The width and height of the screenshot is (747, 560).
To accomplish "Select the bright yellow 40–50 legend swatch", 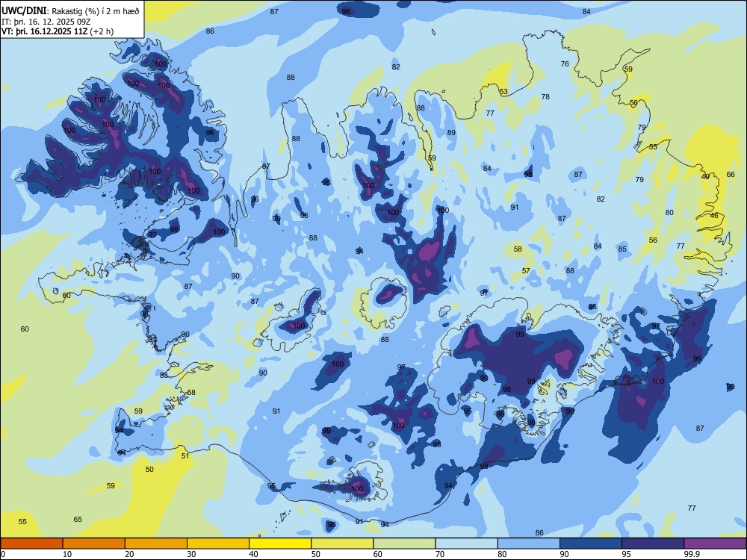I will 280,544.
